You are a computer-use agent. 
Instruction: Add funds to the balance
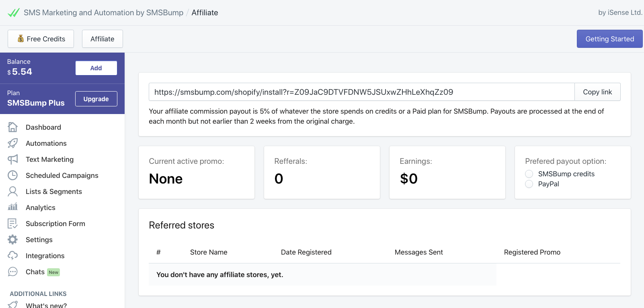96,68
